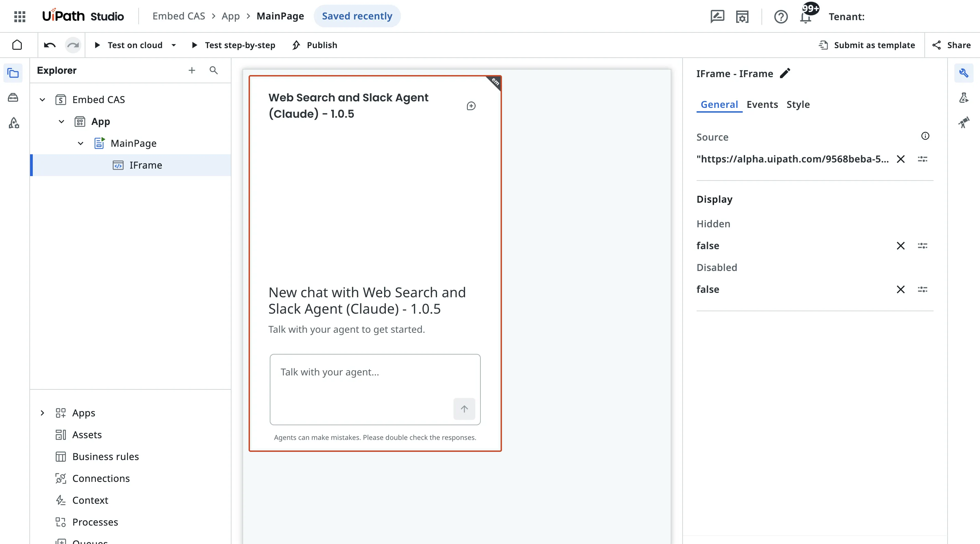Open the app launcher grid icon
This screenshot has width=980, height=544.
(x=19, y=16)
